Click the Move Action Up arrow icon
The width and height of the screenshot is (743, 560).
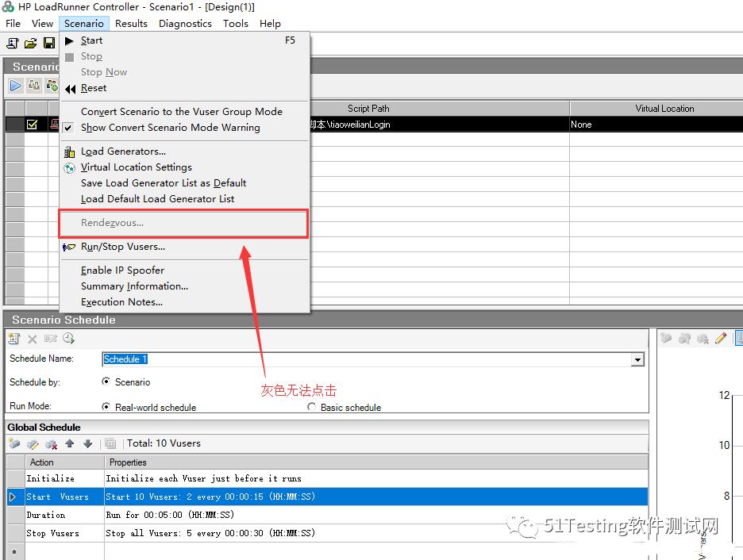(70, 443)
